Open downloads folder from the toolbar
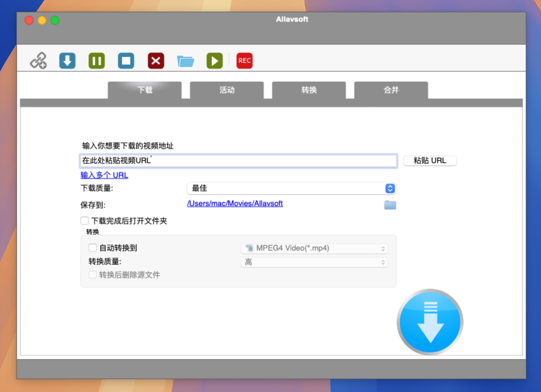This screenshot has height=392, width=541. click(186, 61)
